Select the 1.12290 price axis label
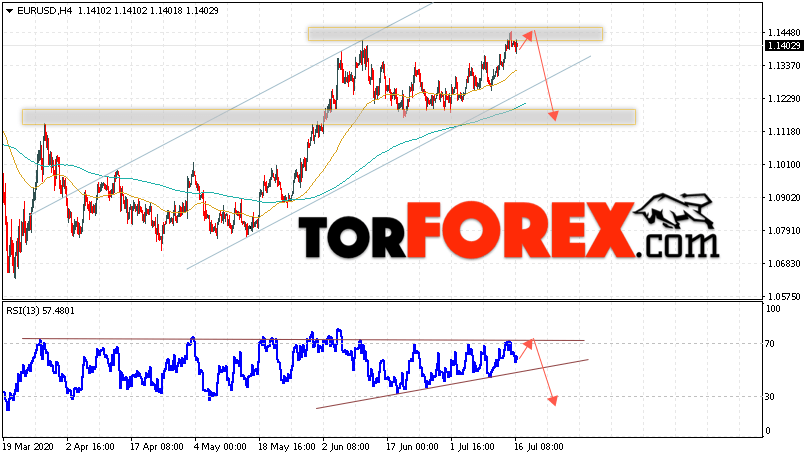 point(784,99)
